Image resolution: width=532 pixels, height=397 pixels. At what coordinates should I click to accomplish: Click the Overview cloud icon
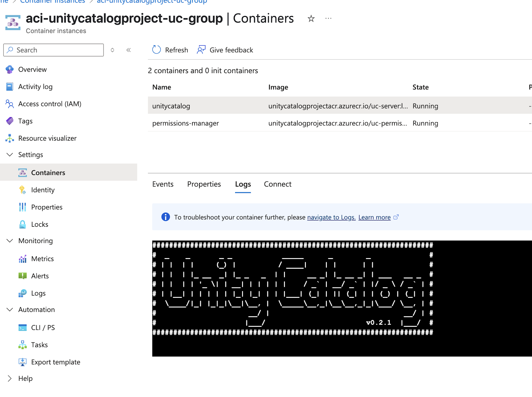(10, 69)
